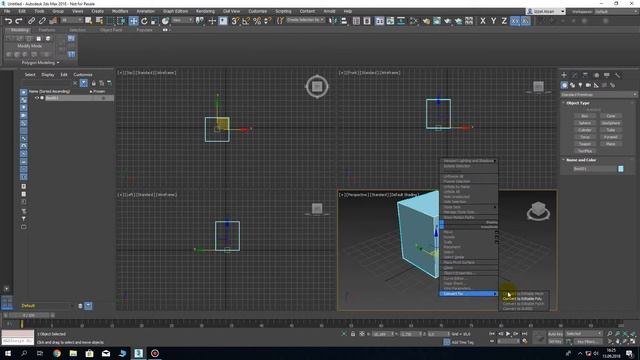Restrict transform to Z axis
The height and width of the screenshot is (360, 640).
(x=504, y=21)
